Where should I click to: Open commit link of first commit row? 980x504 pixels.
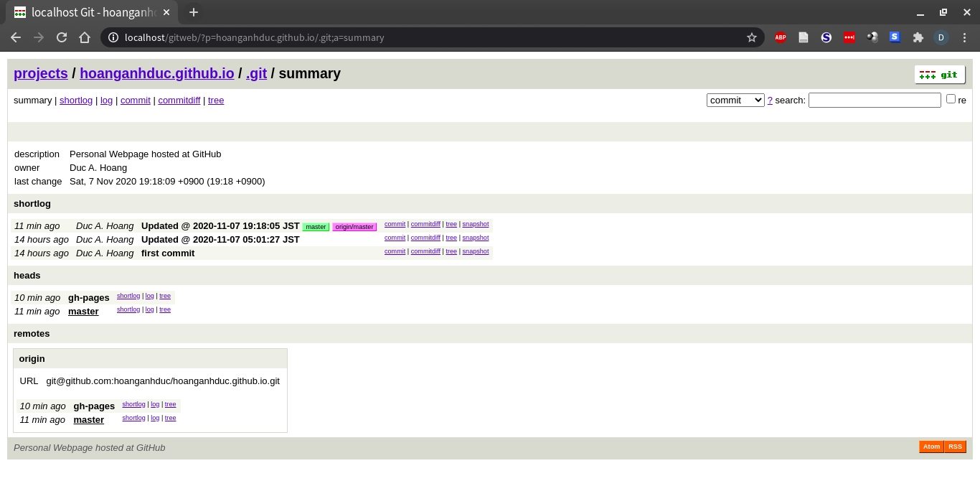coord(395,251)
